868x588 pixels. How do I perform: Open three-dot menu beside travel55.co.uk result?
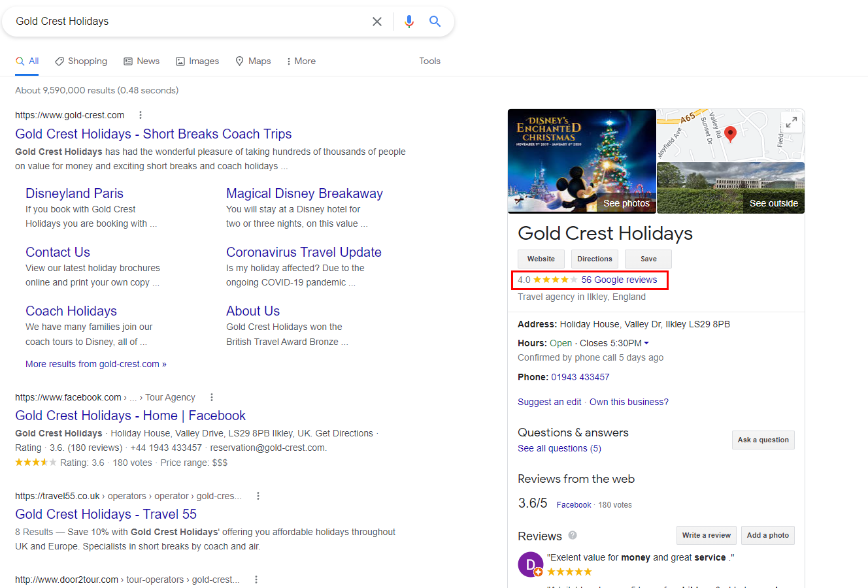[x=258, y=496]
